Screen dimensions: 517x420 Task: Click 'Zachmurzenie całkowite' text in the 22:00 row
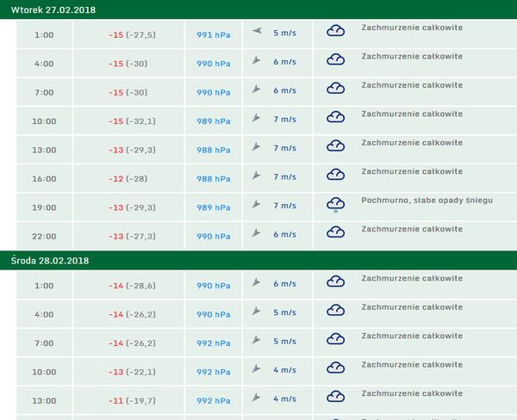pyautogui.click(x=412, y=229)
